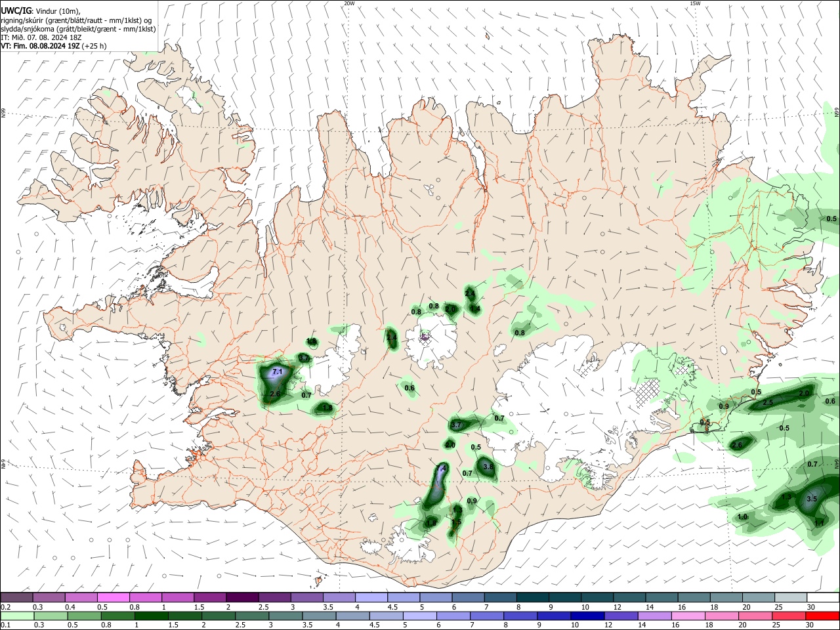Select the dark navy 10 swatch, lower scale

coord(587,616)
